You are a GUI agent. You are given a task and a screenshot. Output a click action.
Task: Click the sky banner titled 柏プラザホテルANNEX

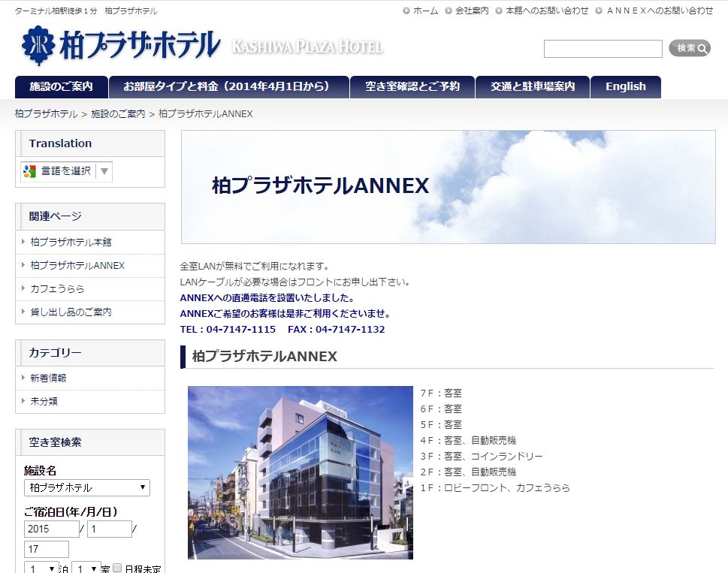448,187
